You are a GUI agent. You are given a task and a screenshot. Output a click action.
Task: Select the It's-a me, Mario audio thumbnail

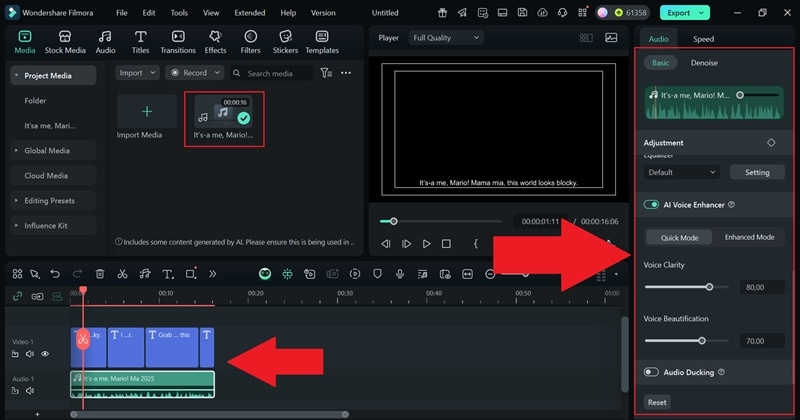(223, 112)
